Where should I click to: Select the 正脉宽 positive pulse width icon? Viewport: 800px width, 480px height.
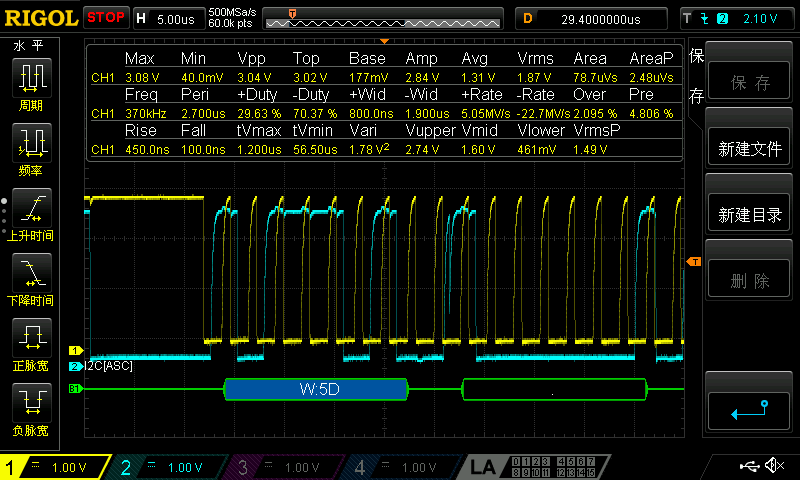(x=32, y=338)
